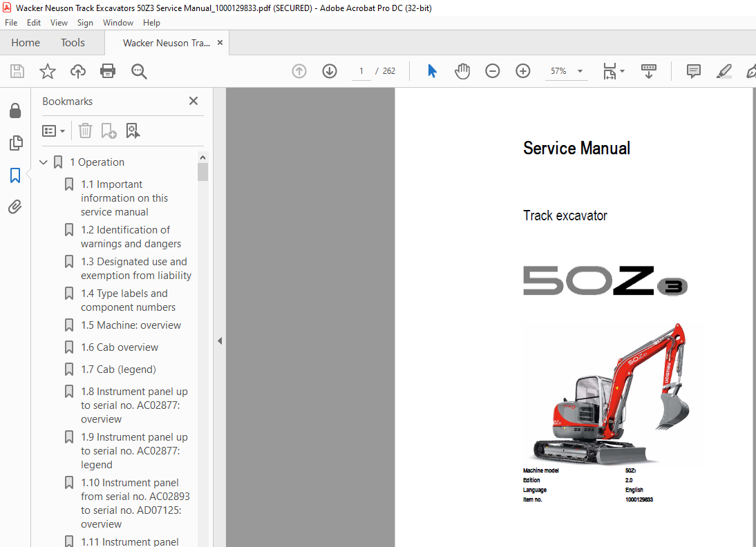Go to bookmark 1.3 Designated use
Screen dimensions: 756x547
136,269
